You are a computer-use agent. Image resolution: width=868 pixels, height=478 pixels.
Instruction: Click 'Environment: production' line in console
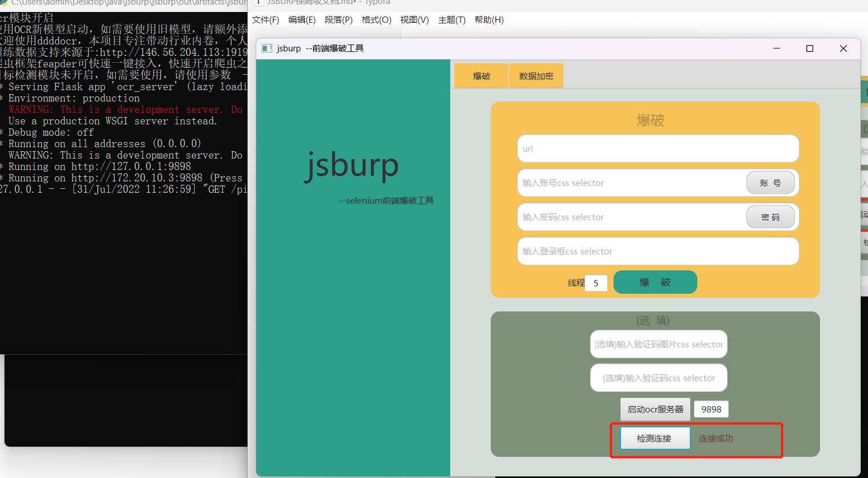coord(74,98)
